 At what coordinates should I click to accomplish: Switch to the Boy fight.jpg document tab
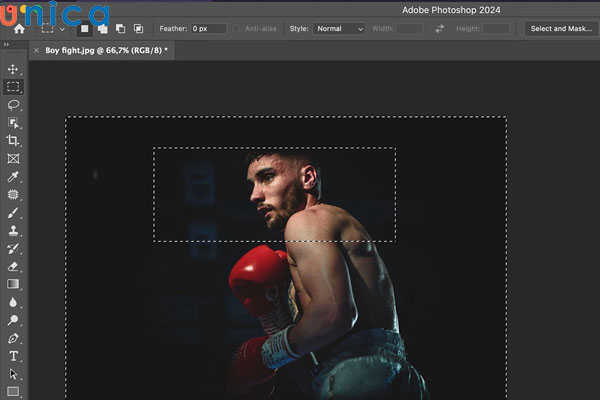pyautogui.click(x=105, y=49)
